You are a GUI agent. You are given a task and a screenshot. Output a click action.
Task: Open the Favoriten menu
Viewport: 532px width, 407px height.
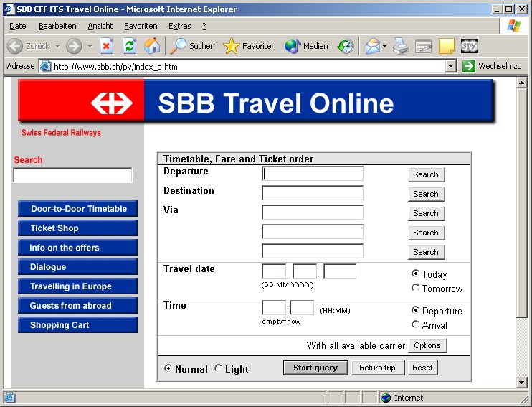[141, 26]
